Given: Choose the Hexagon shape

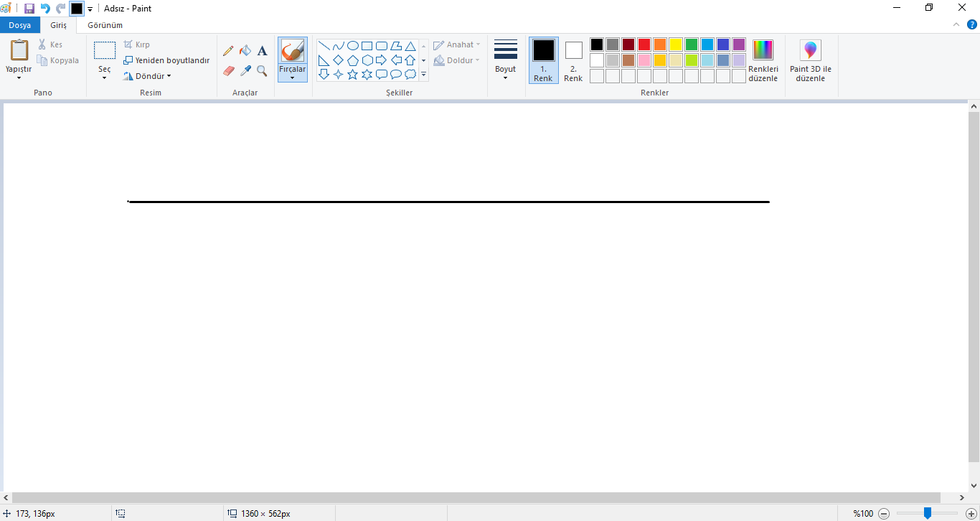Looking at the screenshot, I should point(367,60).
